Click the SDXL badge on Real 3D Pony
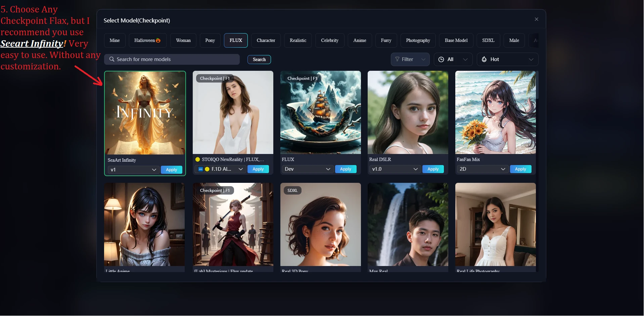This screenshot has width=644, height=316. (x=292, y=191)
